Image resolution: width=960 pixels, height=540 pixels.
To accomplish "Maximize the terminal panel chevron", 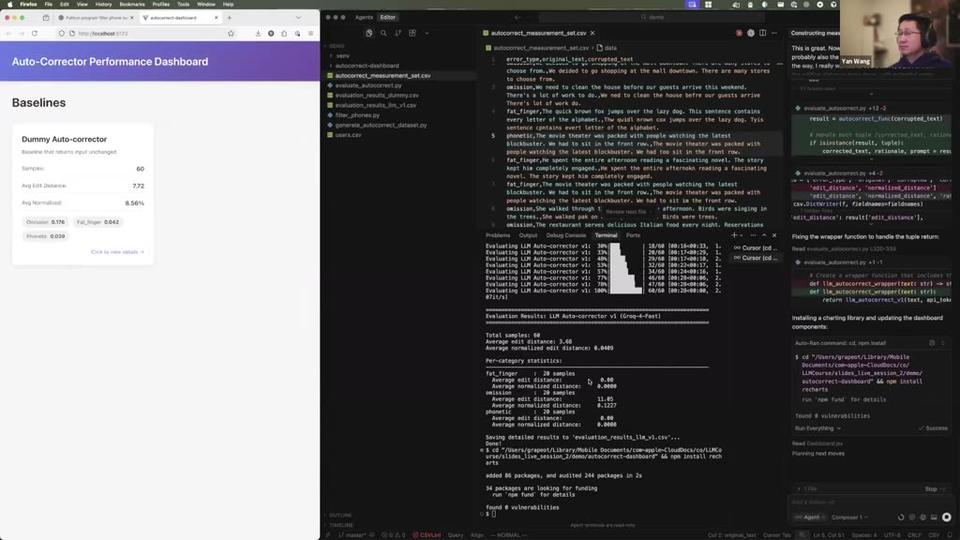I will click(x=764, y=236).
